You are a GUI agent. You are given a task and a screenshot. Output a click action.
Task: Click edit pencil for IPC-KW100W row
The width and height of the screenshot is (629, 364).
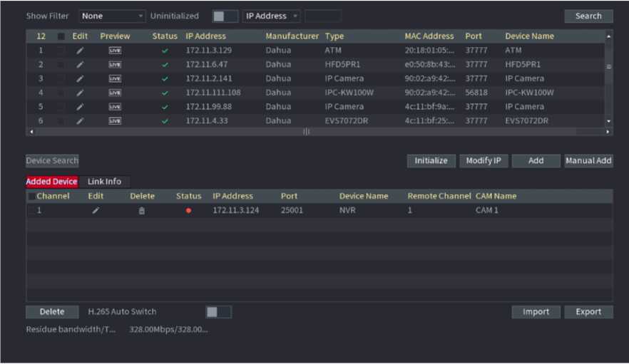coord(80,93)
